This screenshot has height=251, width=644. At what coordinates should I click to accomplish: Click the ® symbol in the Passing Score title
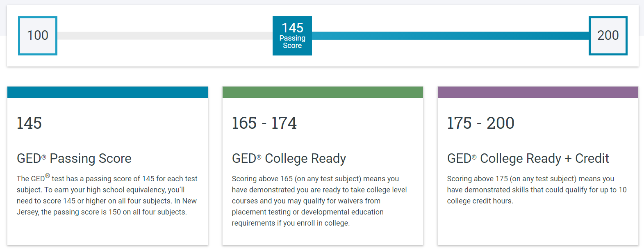pos(44,157)
